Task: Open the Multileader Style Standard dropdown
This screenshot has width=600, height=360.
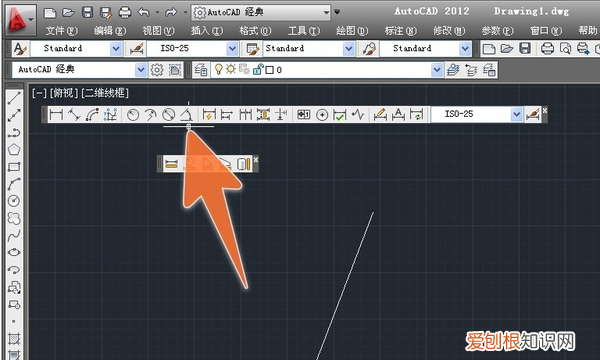Action: coord(465,49)
